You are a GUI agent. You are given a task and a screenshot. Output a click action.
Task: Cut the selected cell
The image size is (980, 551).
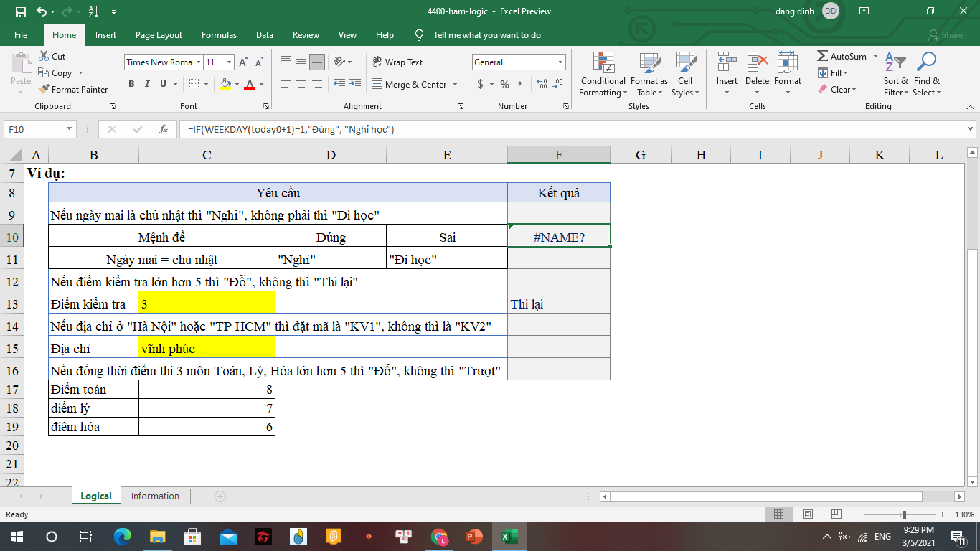click(52, 56)
